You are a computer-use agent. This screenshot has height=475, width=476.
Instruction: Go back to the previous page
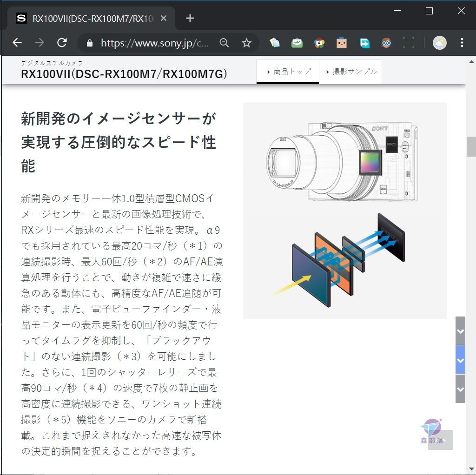tap(17, 42)
